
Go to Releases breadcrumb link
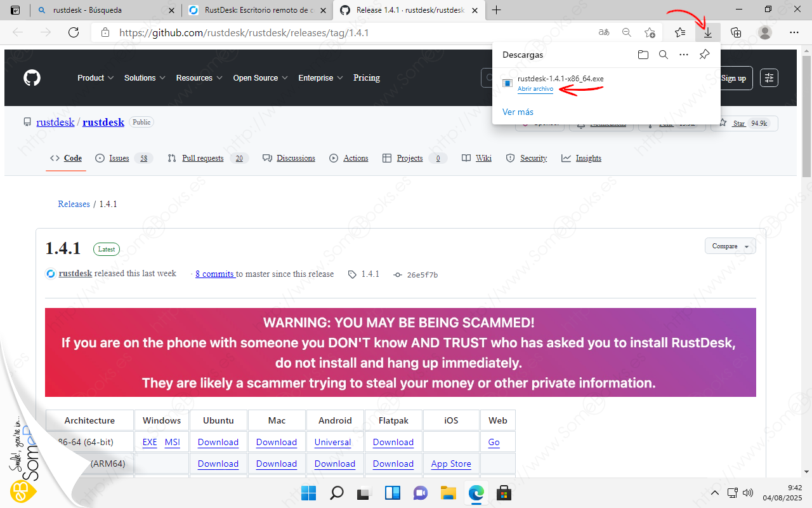tap(74, 204)
